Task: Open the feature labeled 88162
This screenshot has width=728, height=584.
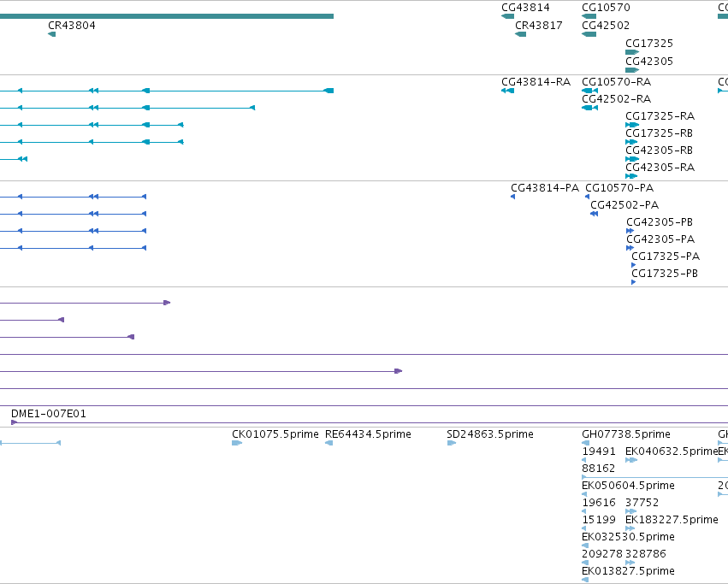Action: coord(654,477)
